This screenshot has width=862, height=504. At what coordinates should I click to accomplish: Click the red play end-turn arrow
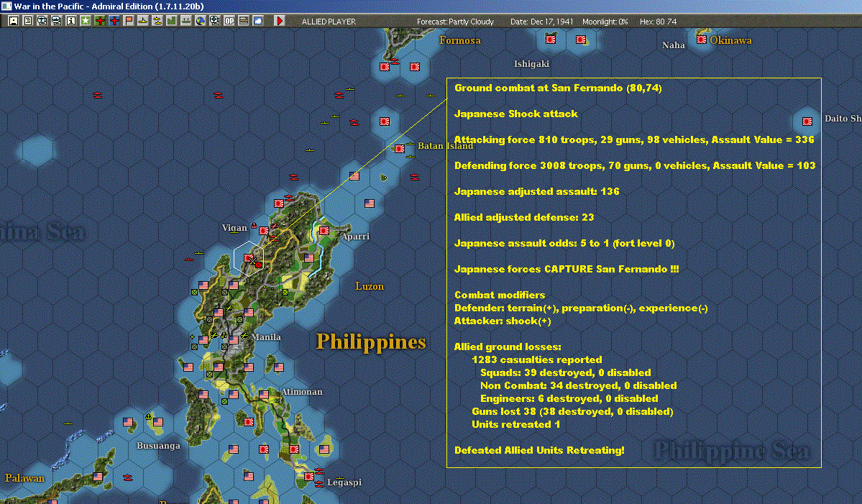[x=279, y=21]
